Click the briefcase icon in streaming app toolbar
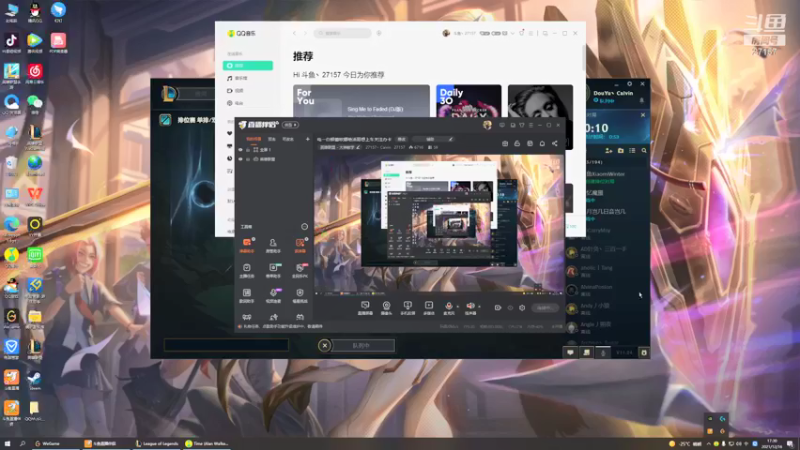 tap(505, 143)
